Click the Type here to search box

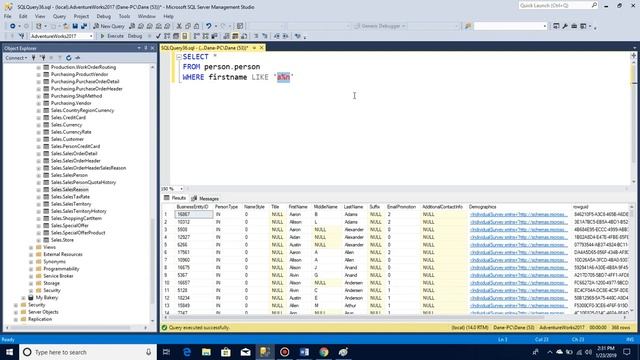click(x=88, y=352)
